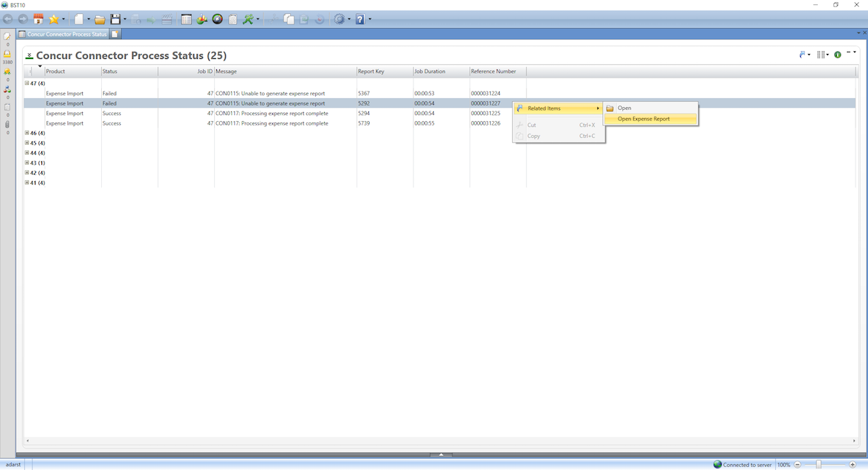Sort by Status column header

click(130, 72)
